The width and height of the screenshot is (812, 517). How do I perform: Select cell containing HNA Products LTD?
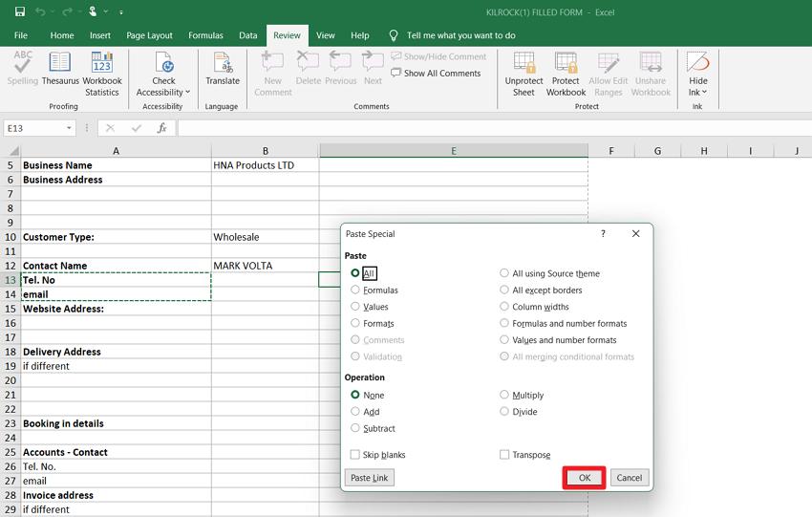pos(266,165)
